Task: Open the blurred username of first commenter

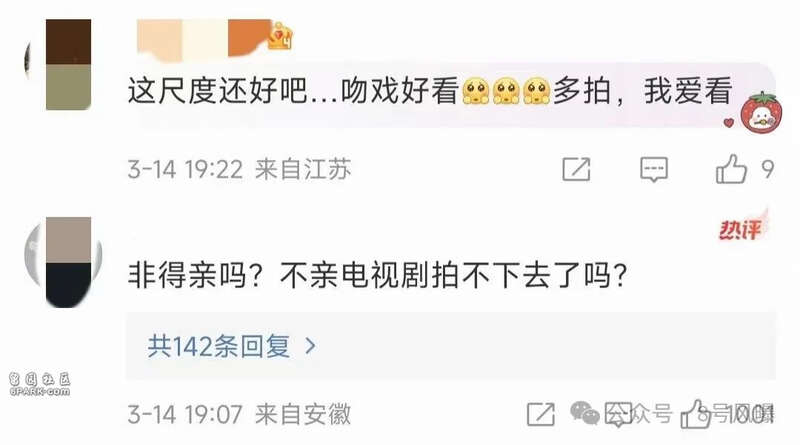Action: pos(203,38)
